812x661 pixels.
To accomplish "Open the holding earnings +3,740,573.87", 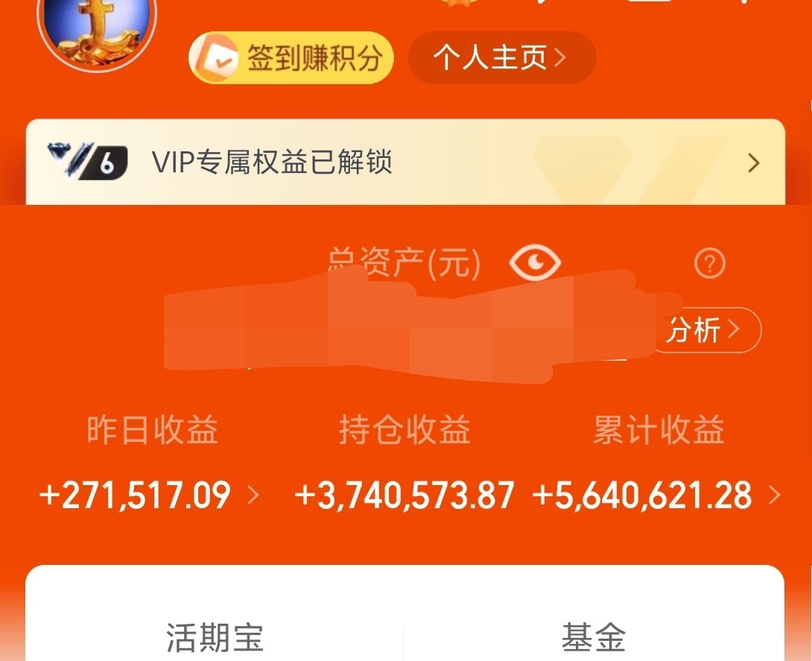I will click(405, 495).
